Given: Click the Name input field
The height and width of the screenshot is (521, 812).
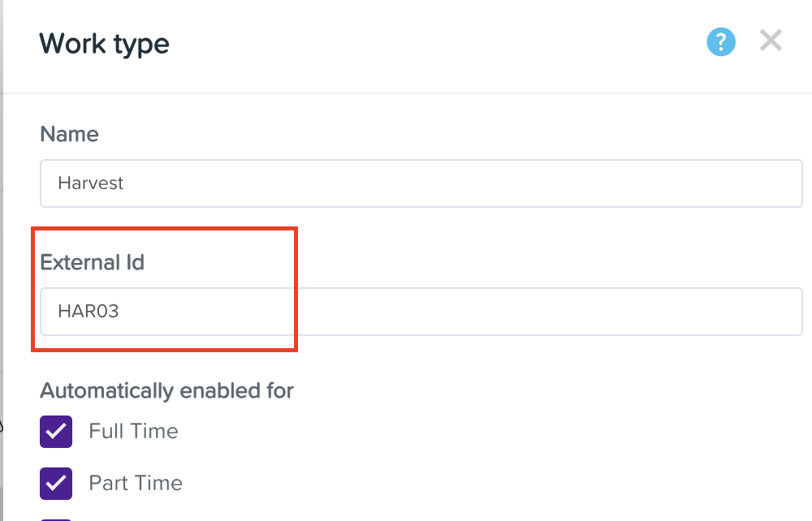Looking at the screenshot, I should click(421, 183).
